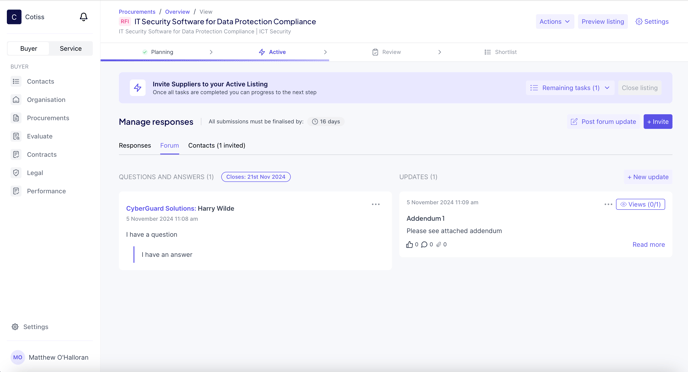This screenshot has height=372, width=688.
Task: Switch to Service mode
Action: point(71,49)
